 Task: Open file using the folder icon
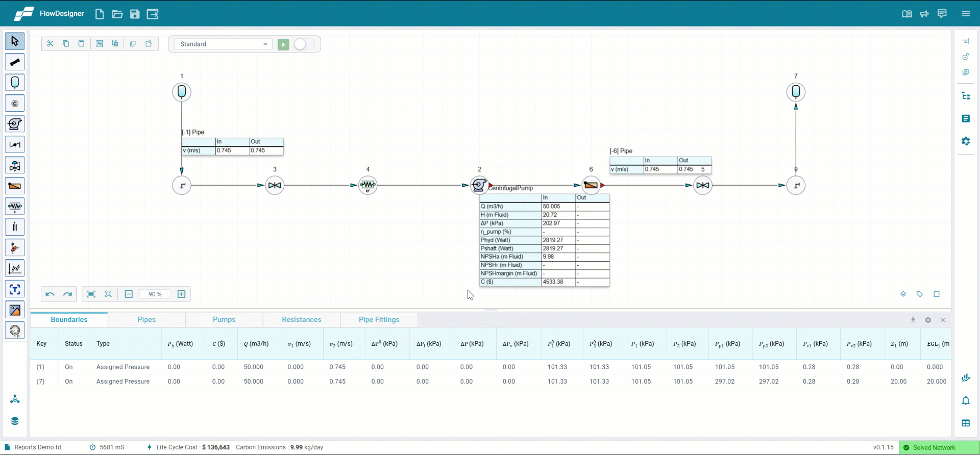tap(117, 14)
